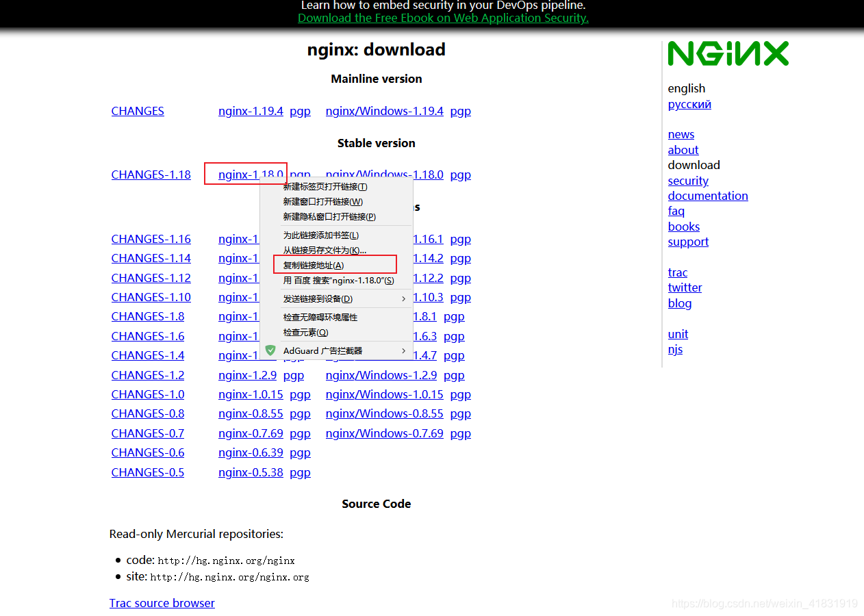
Task: Choose 新建窗口打开链接 from context menu
Action: click(323, 202)
